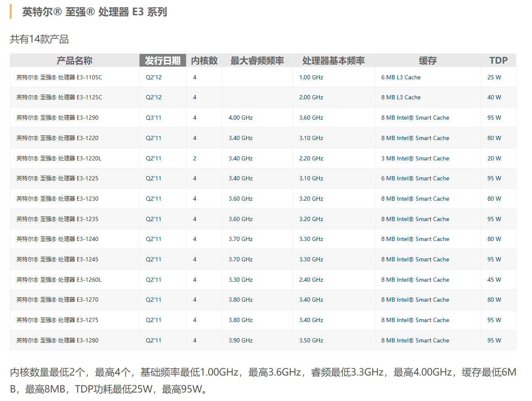Click the 产品名称 column header

click(x=75, y=61)
